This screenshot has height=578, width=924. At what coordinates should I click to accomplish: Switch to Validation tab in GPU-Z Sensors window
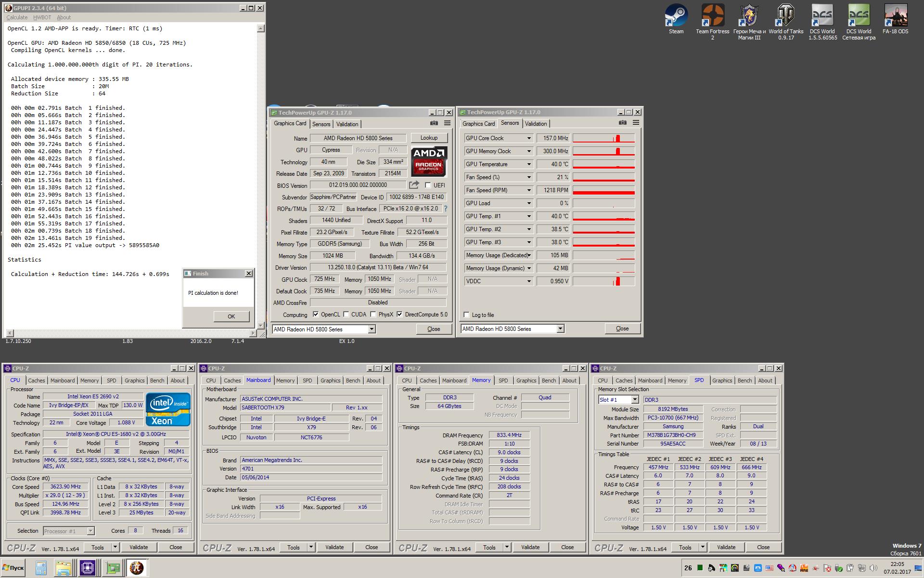pos(536,124)
